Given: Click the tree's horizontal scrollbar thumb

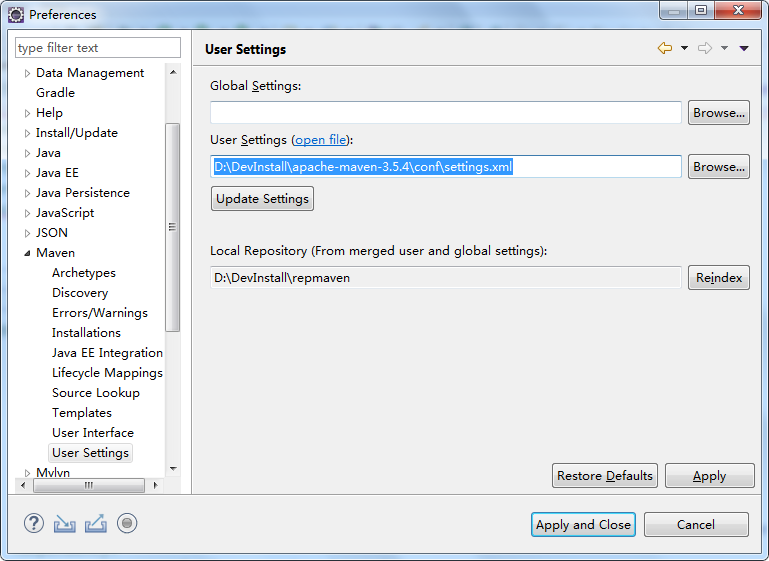Looking at the screenshot, I should pyautogui.click(x=89, y=485).
